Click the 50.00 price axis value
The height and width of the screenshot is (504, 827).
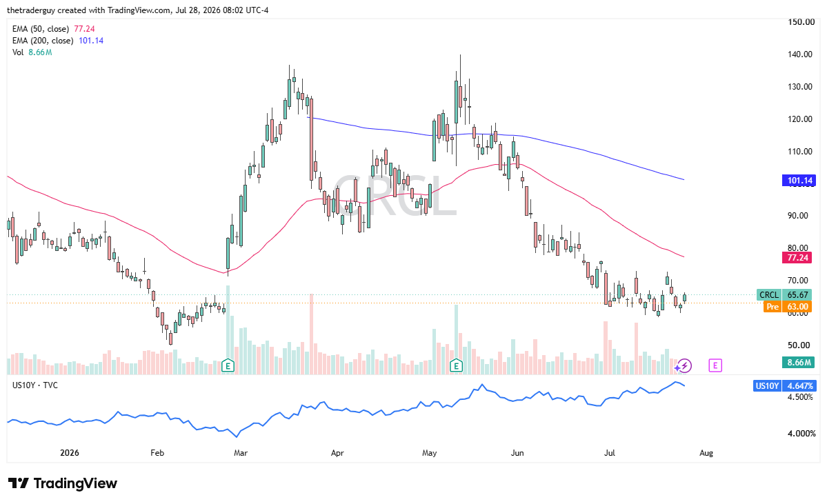coord(799,345)
